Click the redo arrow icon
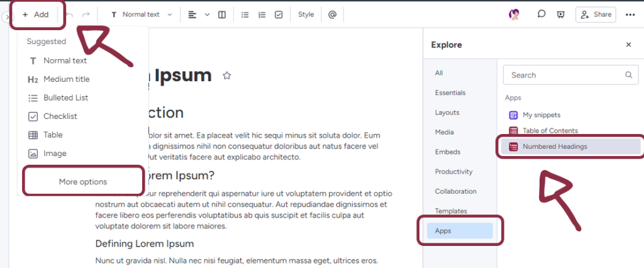 (86, 14)
